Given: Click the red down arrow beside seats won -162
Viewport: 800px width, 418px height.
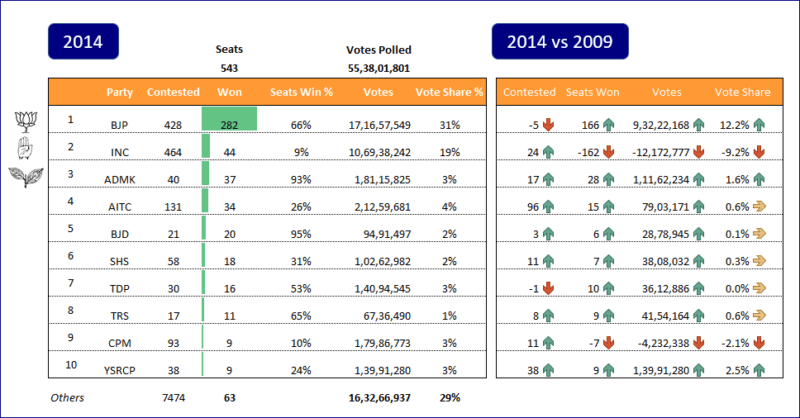Looking at the screenshot, I should pyautogui.click(x=609, y=152).
